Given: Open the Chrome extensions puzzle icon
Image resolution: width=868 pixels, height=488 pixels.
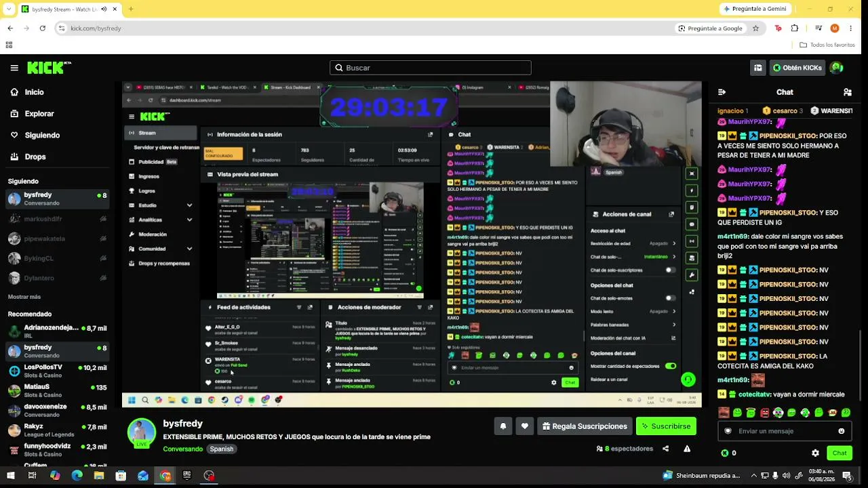Looking at the screenshot, I should (x=795, y=28).
